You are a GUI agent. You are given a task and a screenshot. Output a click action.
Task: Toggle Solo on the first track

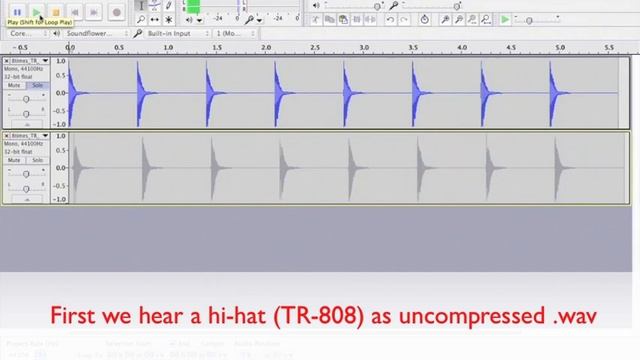[x=38, y=85]
